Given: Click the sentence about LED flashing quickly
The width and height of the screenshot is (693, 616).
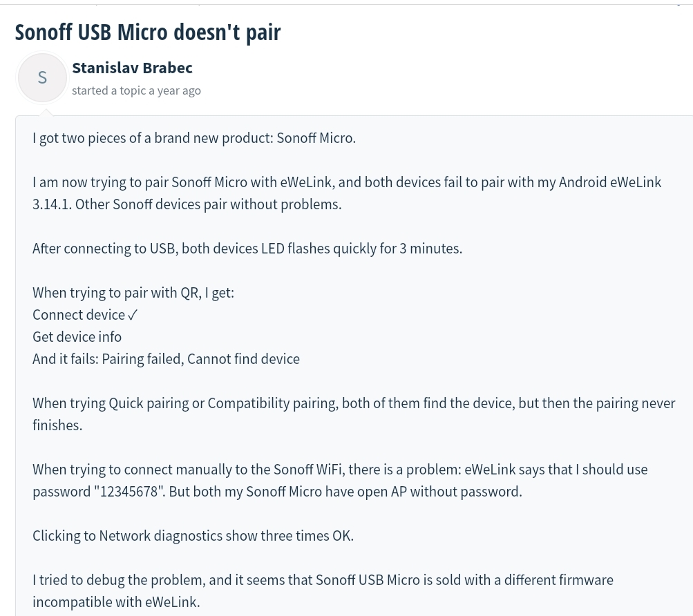Looking at the screenshot, I should tap(247, 249).
